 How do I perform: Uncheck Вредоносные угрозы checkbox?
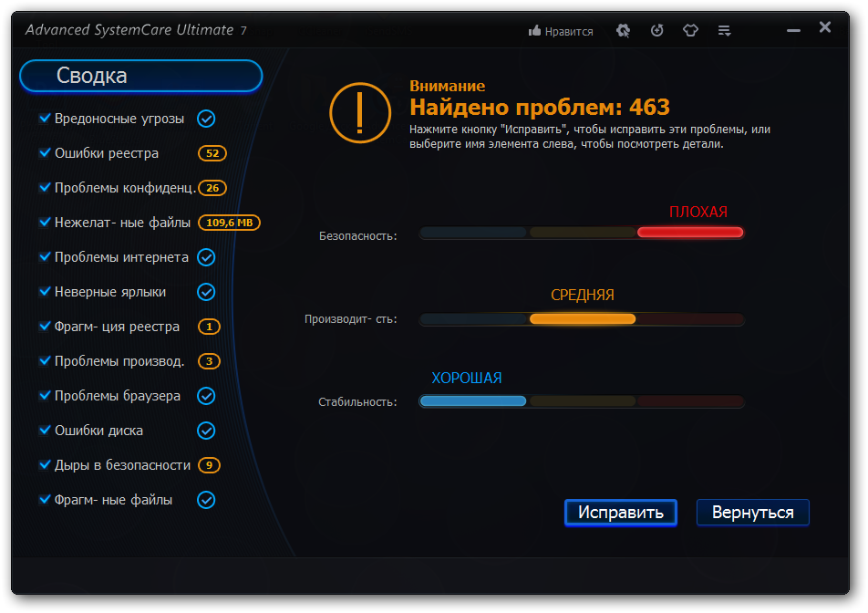click(45, 118)
